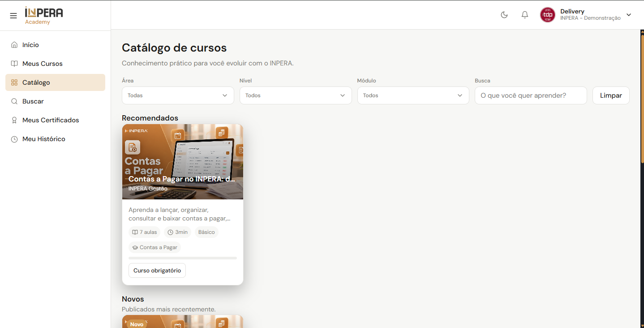Expand the Delivery account dropdown chevron
Image resolution: width=644 pixels, height=328 pixels.
[x=629, y=15]
